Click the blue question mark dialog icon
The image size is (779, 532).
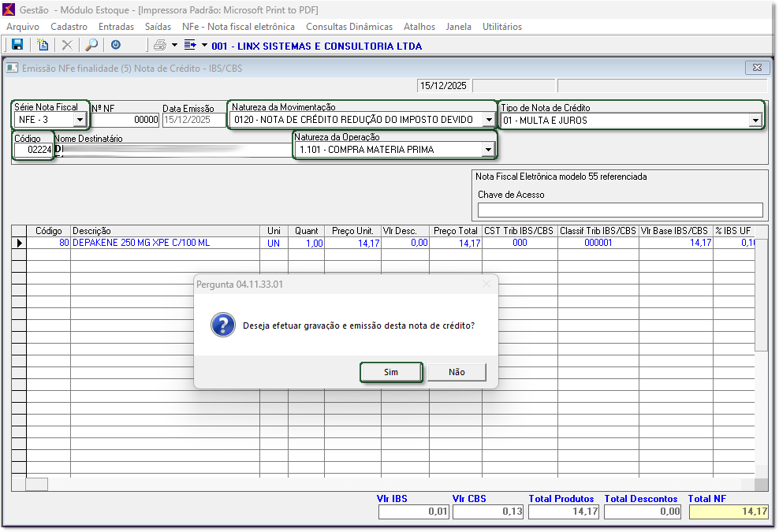click(223, 325)
